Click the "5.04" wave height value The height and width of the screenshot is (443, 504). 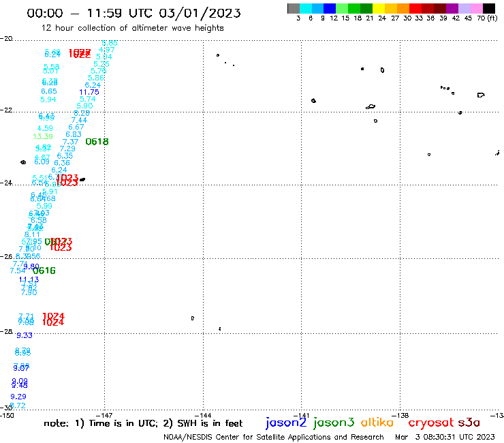click(x=104, y=57)
